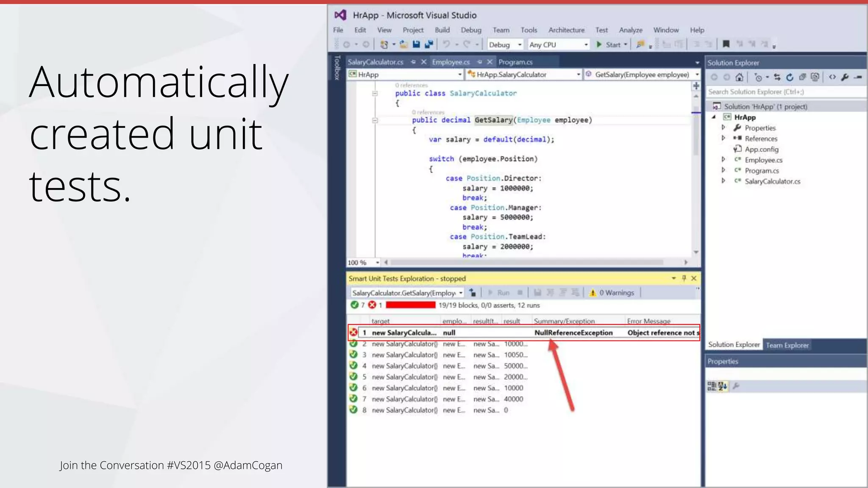Click Pending Changes Filter clock icon

coord(759,77)
